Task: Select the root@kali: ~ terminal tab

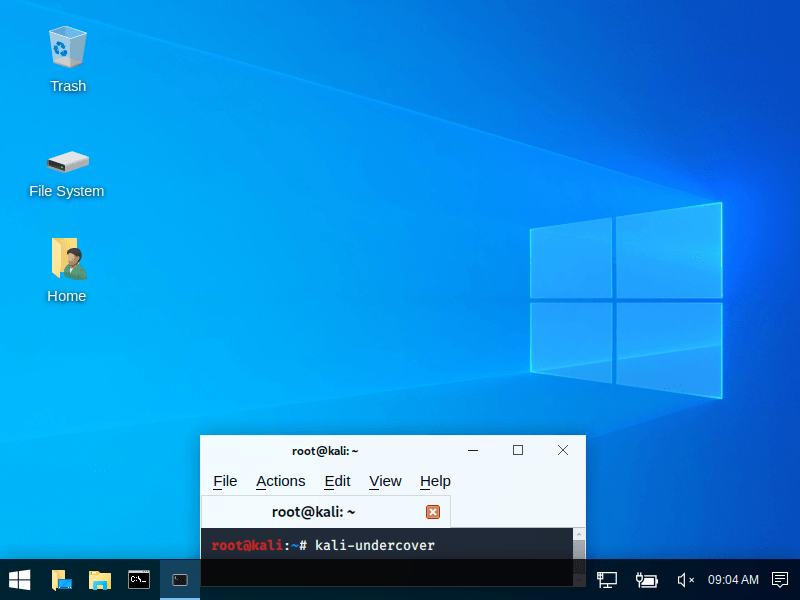Action: click(x=326, y=512)
